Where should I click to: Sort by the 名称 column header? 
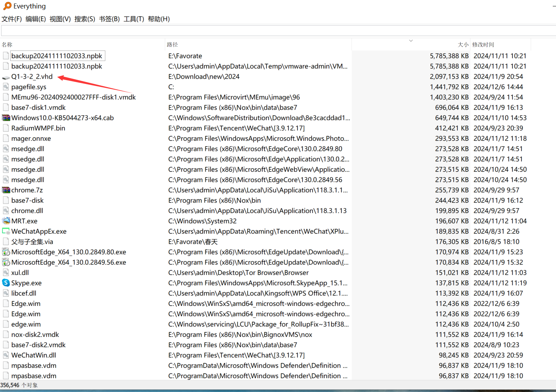(7, 44)
